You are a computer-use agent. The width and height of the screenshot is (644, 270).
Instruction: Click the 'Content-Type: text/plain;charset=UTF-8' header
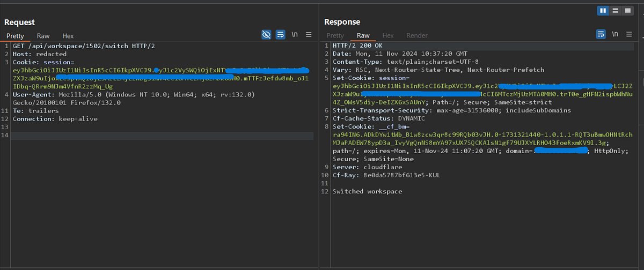coord(405,62)
